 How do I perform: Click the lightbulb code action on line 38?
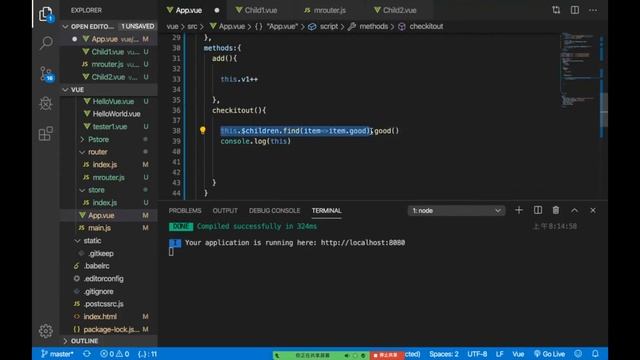[202, 131]
